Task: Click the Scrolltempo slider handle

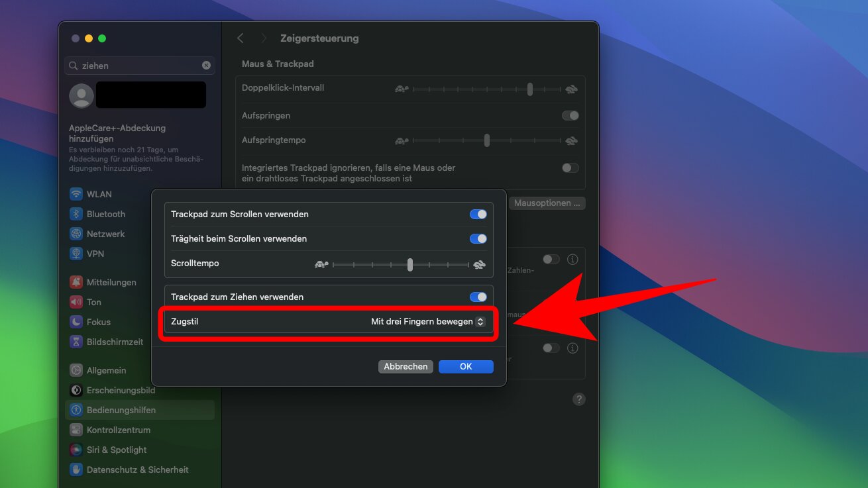Action: click(x=410, y=265)
